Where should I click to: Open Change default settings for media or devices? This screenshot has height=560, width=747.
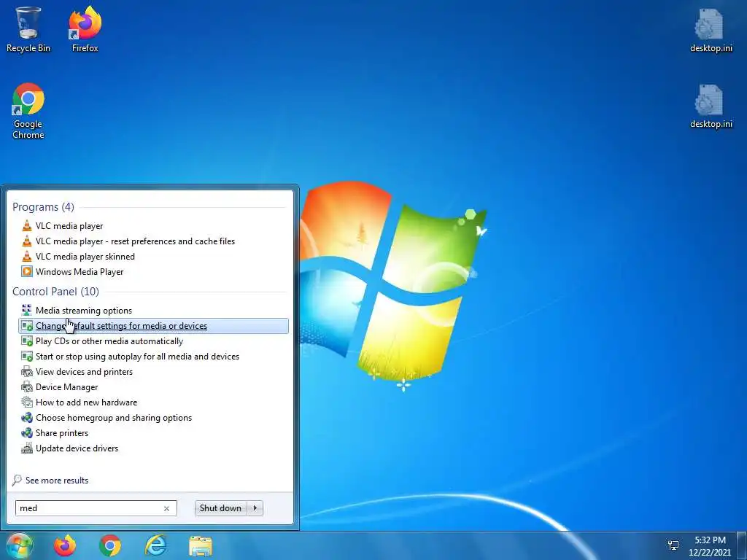tap(153, 326)
